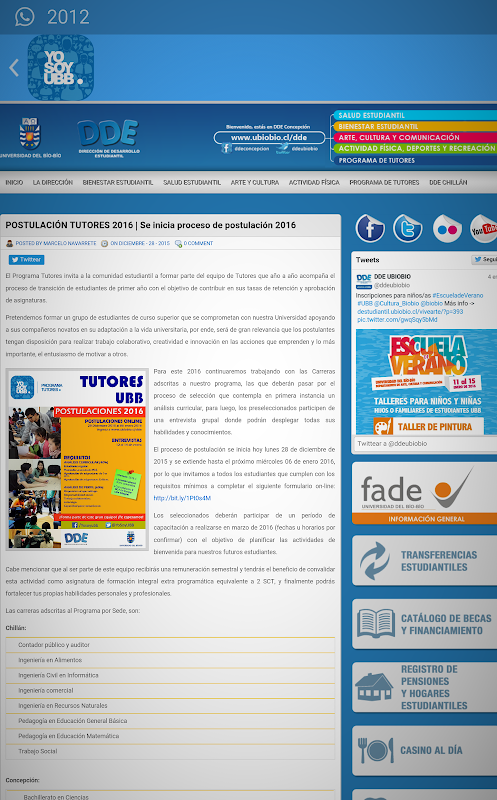Open BIENESTAR ESTUDIANTIL in the nav bar

pos(118,182)
